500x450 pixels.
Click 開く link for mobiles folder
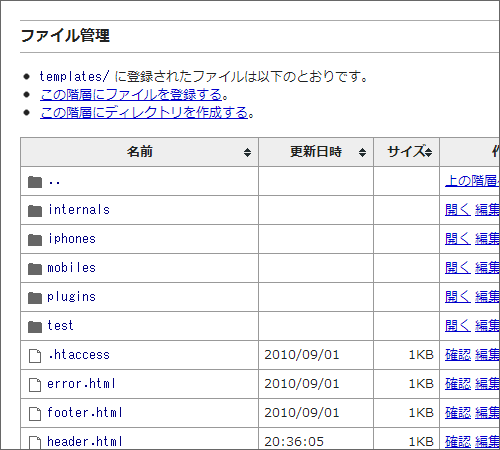pyautogui.click(x=458, y=268)
